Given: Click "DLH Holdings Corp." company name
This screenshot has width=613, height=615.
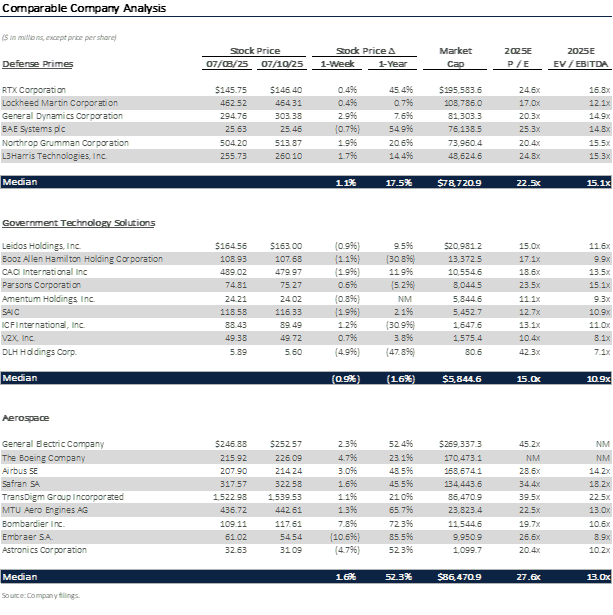Looking at the screenshot, I should pos(39,352).
